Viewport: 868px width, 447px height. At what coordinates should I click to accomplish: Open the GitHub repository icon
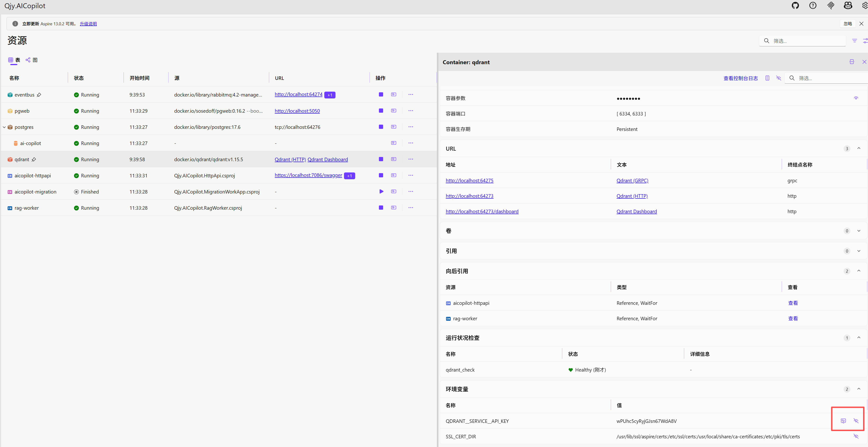795,6
